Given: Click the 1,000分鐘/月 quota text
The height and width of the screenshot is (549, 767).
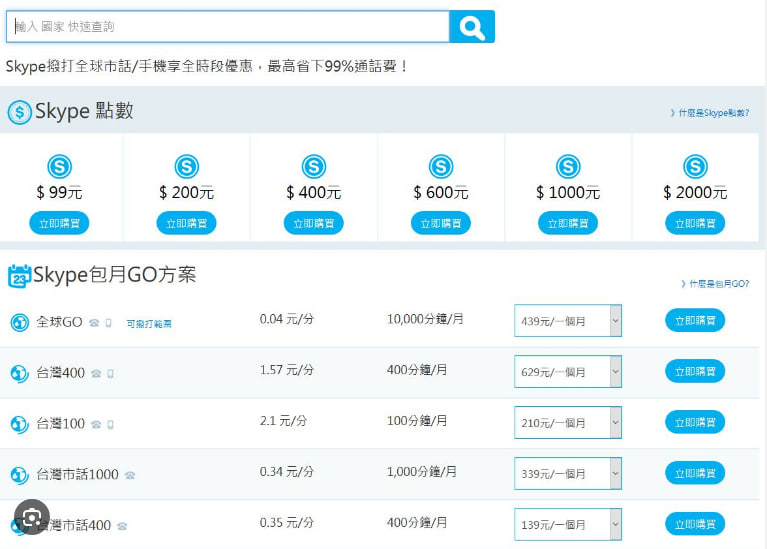Looking at the screenshot, I should click(422, 472).
